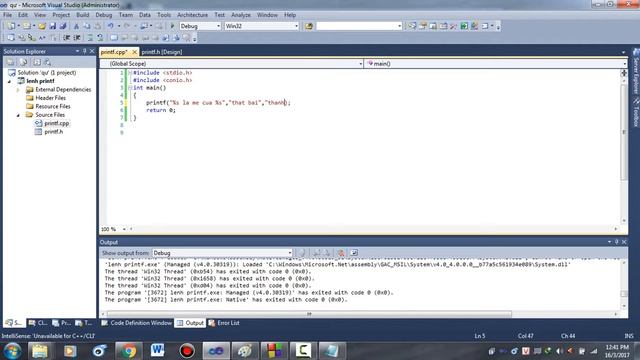This screenshot has height=360, width=640.
Task: Select printf.h in Solution Explorer
Action: click(53, 132)
